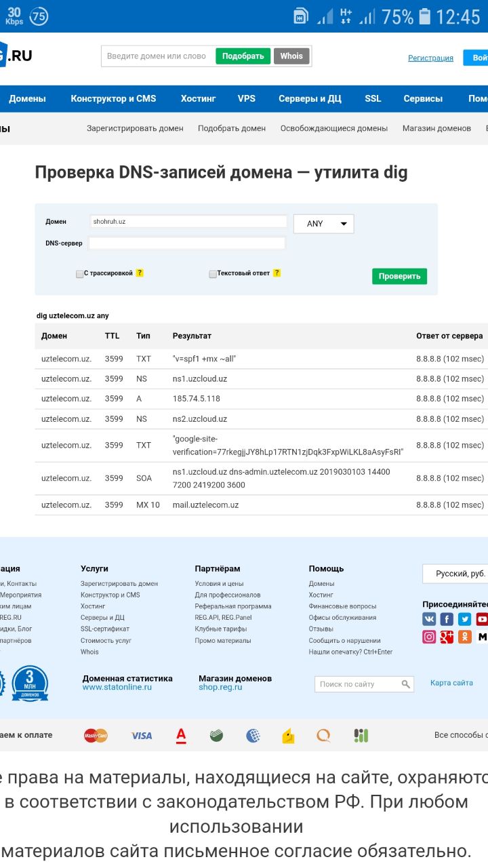Tap the battery status icon

pyautogui.click(x=425, y=16)
